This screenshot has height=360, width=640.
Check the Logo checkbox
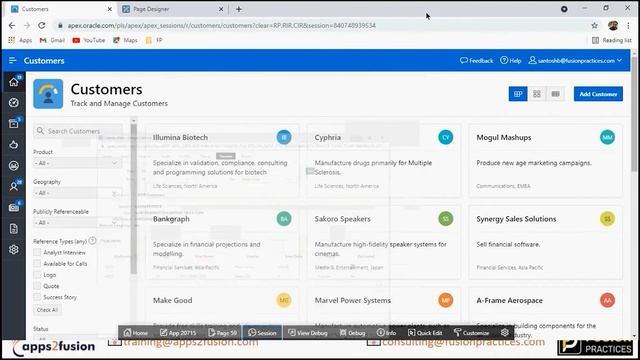pyautogui.click(x=37, y=275)
